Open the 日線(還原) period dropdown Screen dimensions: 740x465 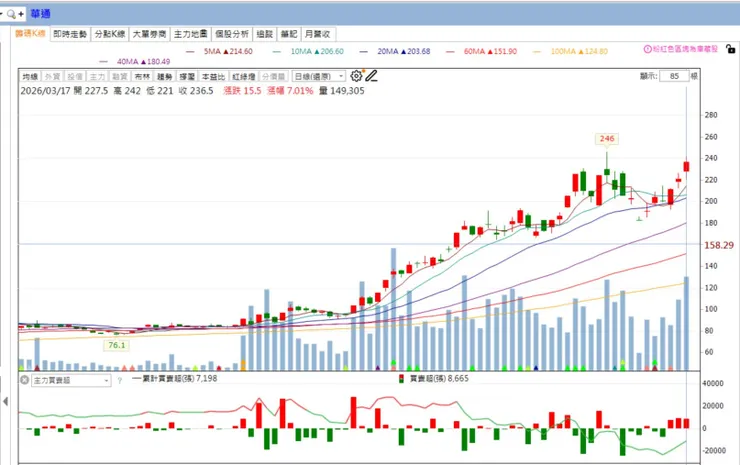[319, 76]
